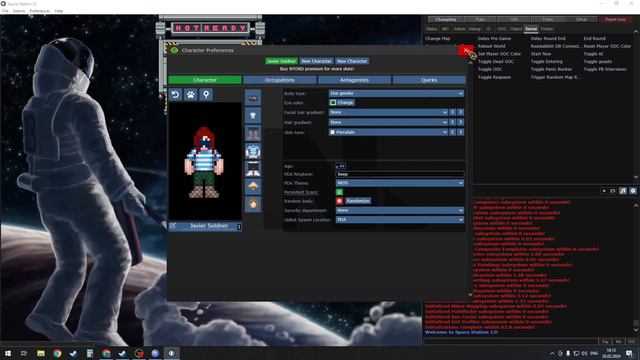Open the Hair gradient dropdown

click(388, 122)
